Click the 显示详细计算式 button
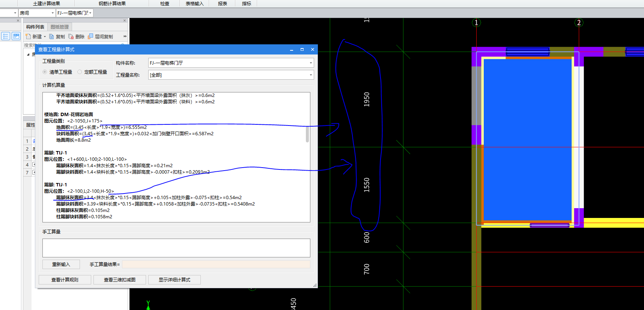Viewport: 644px width, 310px height. tap(175, 280)
